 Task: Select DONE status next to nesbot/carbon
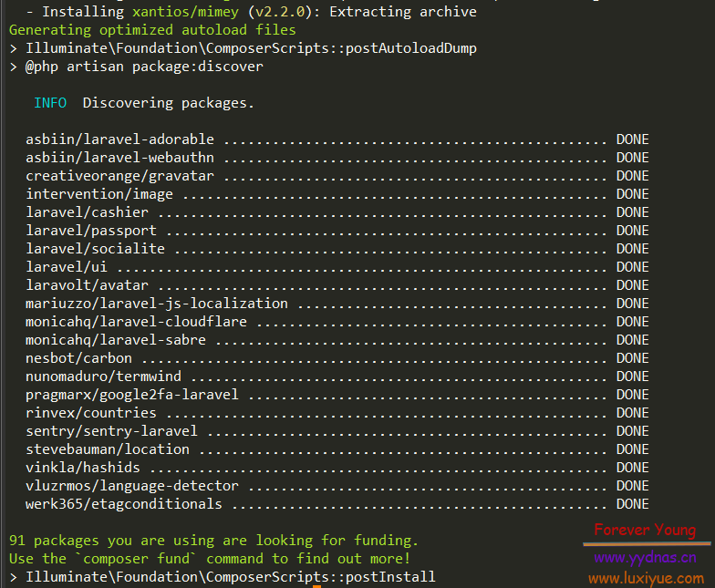633,358
